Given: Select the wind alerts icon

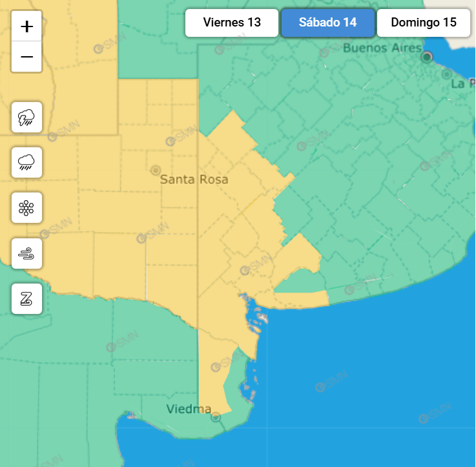Looking at the screenshot, I should (x=26, y=253).
